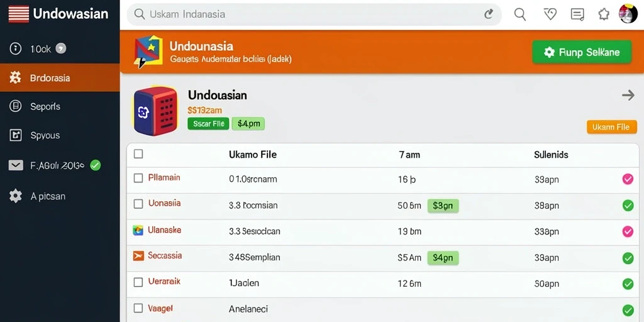The image size is (644, 322).
Task: Focus the Uskam Indanasia search field
Action: click(314, 14)
